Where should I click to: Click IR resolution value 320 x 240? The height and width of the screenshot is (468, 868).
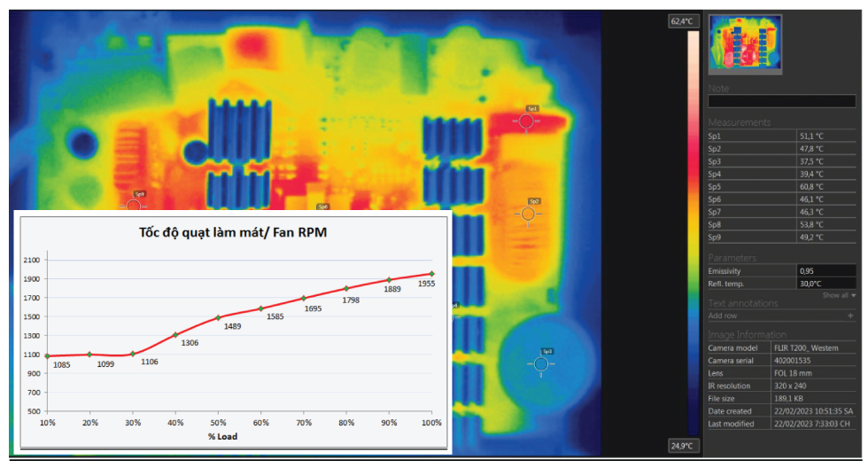(x=790, y=386)
